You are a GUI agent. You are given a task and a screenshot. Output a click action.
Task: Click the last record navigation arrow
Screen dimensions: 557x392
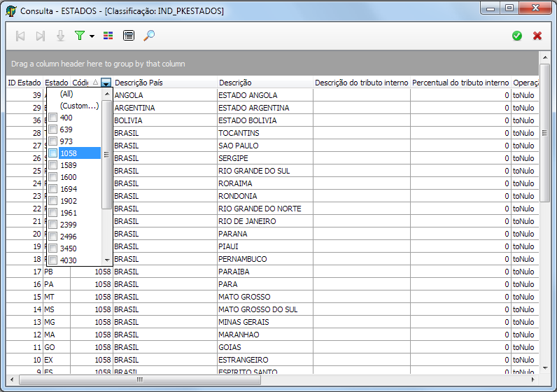pyautogui.click(x=41, y=36)
